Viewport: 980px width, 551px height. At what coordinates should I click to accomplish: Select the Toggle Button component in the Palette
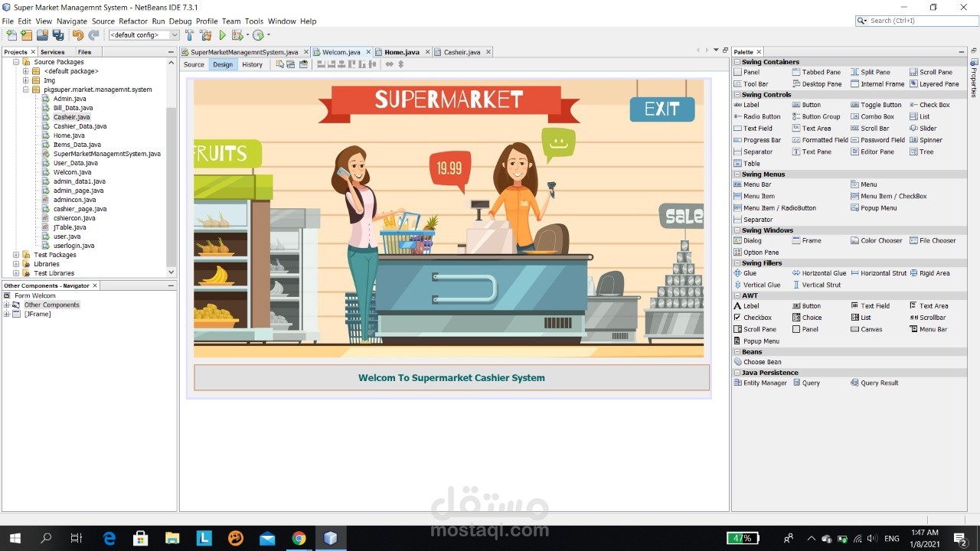click(877, 105)
